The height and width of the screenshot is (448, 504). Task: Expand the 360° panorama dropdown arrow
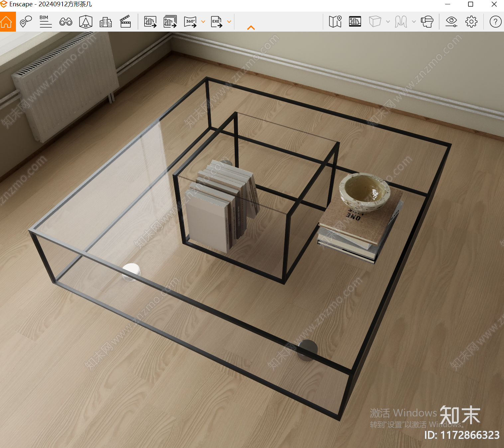tap(203, 22)
